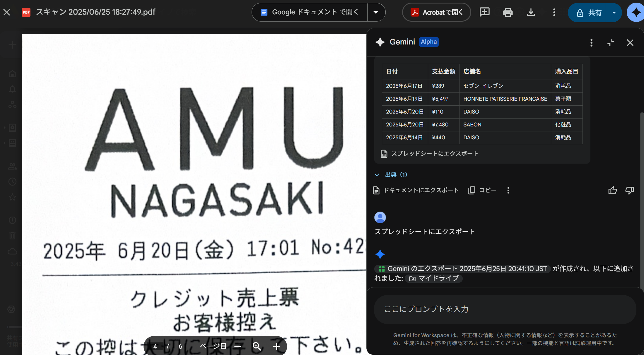Print the document using the printer icon
644x355 pixels.
coord(508,12)
